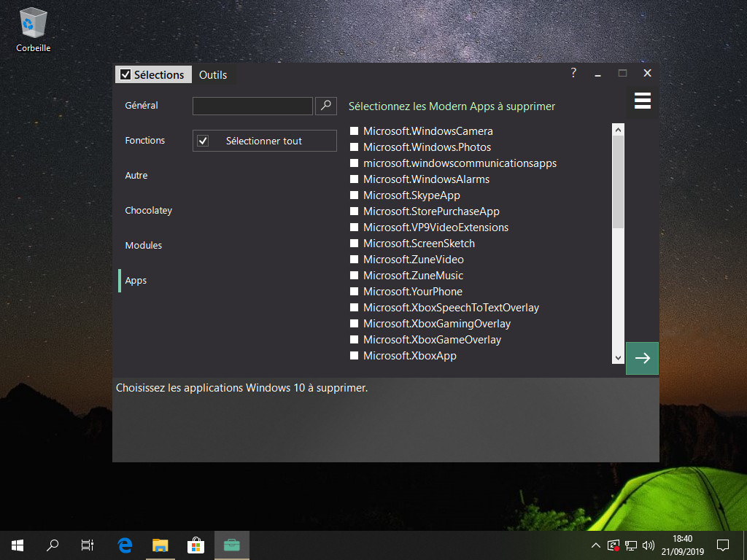This screenshot has width=747, height=560.
Task: Open the help question mark
Action: (x=573, y=73)
